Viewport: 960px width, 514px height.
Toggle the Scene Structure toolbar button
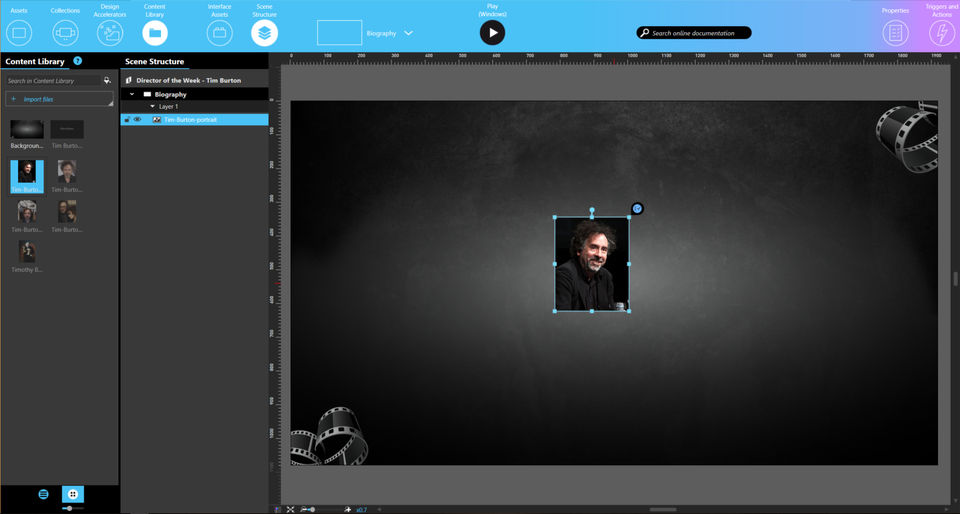click(x=264, y=33)
